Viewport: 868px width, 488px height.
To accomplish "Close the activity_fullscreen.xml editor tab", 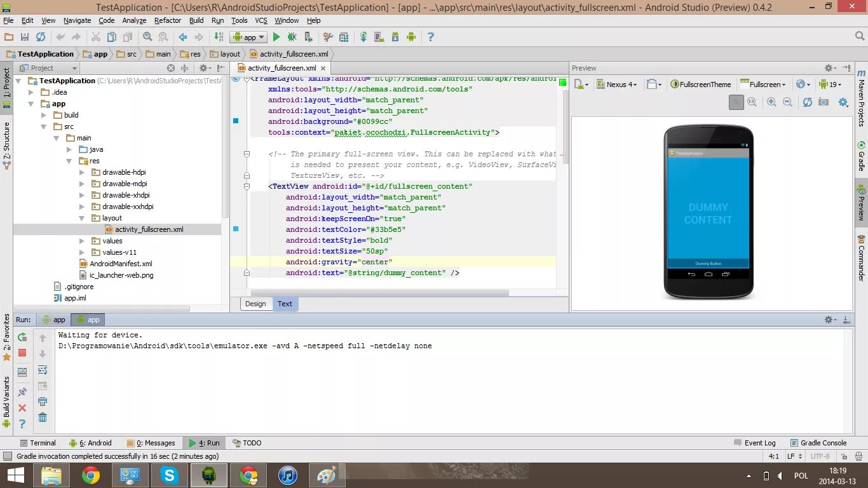I will [323, 68].
